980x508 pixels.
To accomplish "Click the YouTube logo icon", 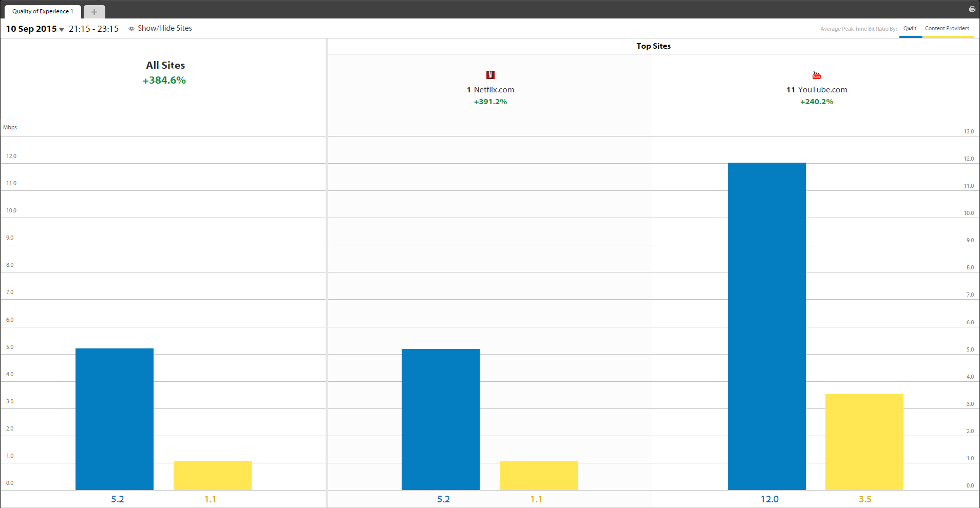I will coord(817,75).
